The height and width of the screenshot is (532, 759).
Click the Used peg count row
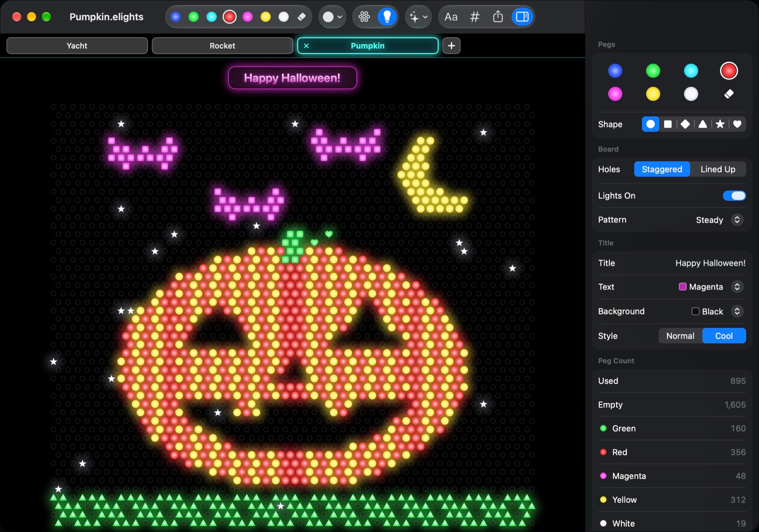point(672,381)
